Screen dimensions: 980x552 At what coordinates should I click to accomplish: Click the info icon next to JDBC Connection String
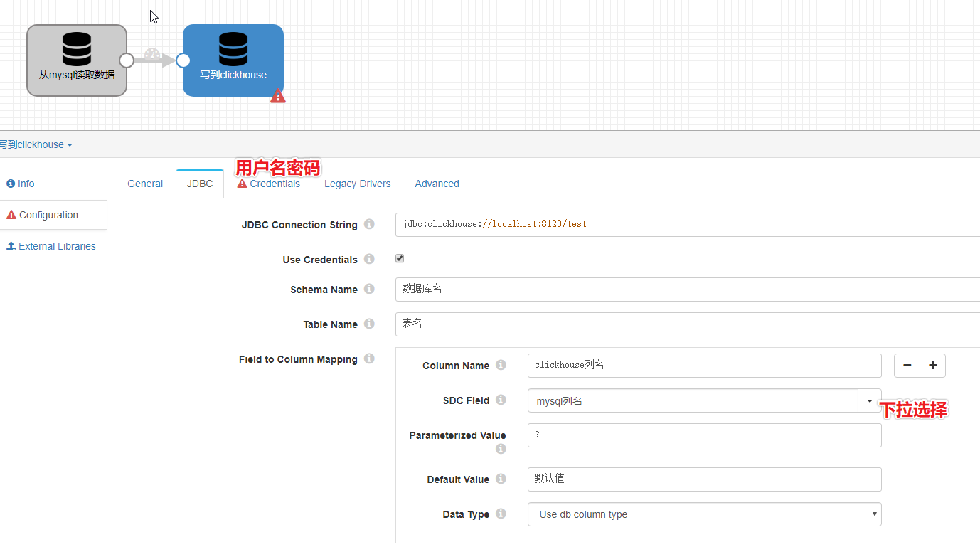[369, 224]
